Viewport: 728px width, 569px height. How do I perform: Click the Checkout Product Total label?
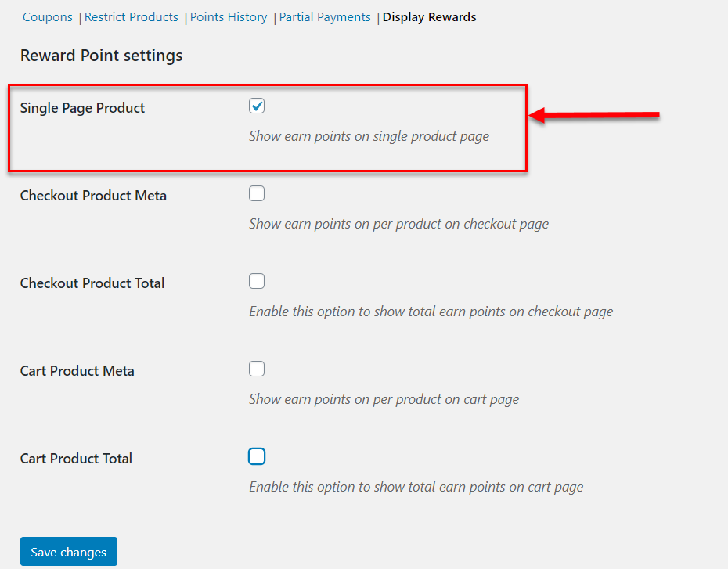(x=92, y=283)
